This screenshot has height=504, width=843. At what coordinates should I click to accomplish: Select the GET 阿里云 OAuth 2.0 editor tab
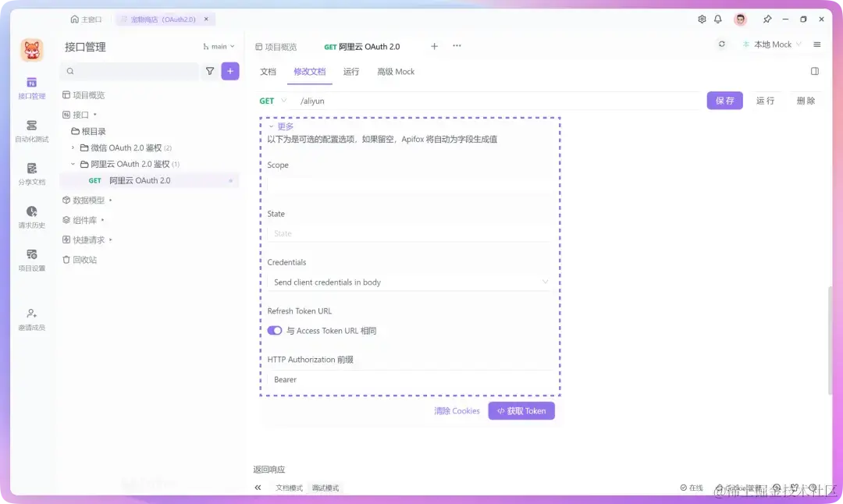[x=362, y=47]
